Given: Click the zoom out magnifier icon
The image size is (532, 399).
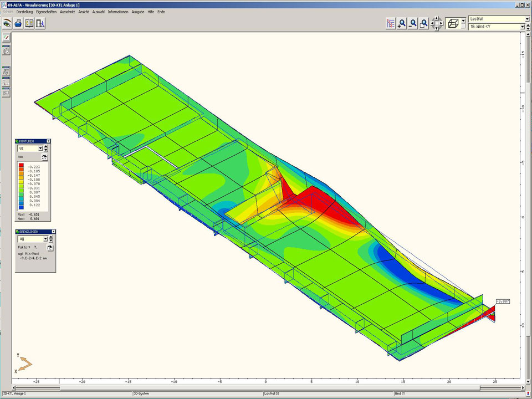Looking at the screenshot, I should 413,23.
